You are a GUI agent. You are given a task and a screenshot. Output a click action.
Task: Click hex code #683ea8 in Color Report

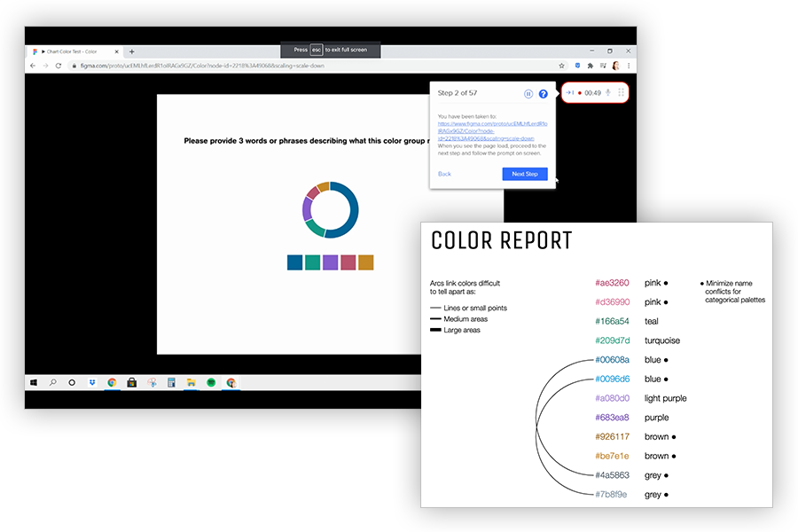612,418
